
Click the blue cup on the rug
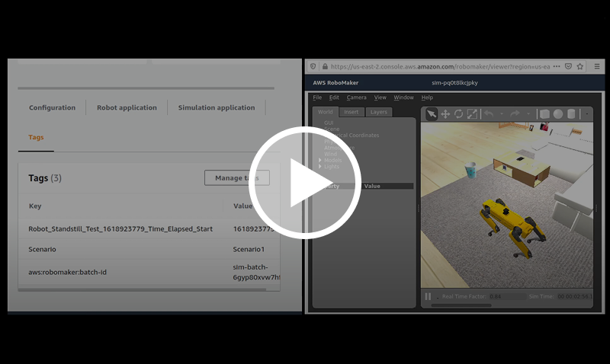pos(470,170)
